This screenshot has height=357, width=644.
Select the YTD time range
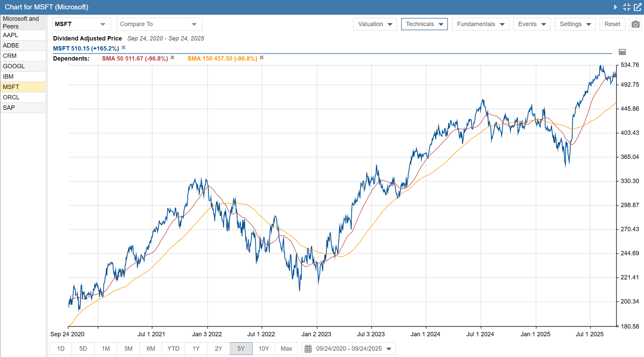coord(173,349)
